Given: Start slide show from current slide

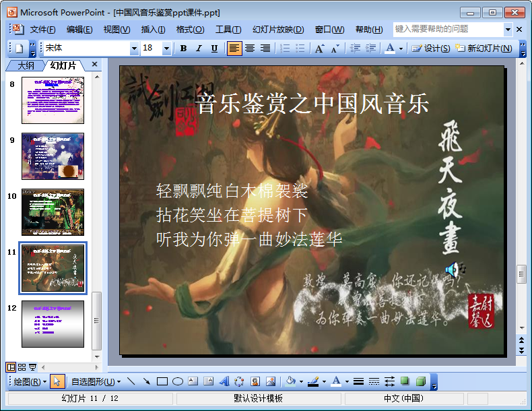Looking at the screenshot, I should (x=32, y=367).
